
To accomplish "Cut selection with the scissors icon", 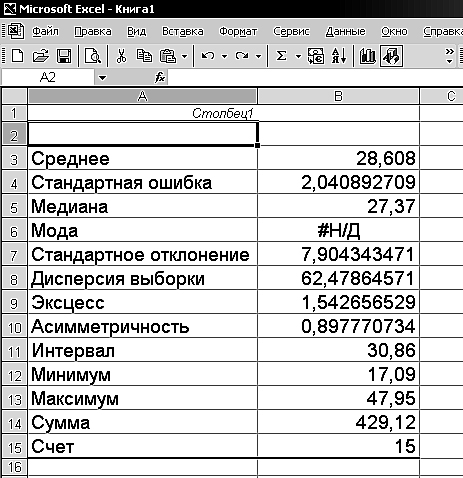I will click(121, 56).
